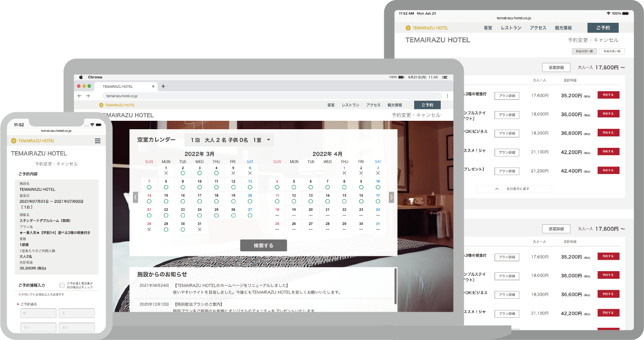Click the availability circle under March 9
Viewport: 644px width, 340px height.
[183, 187]
